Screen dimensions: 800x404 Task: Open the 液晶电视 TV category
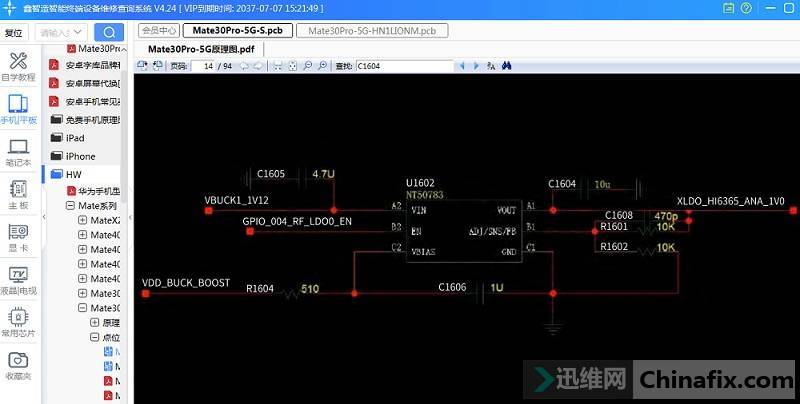18,279
